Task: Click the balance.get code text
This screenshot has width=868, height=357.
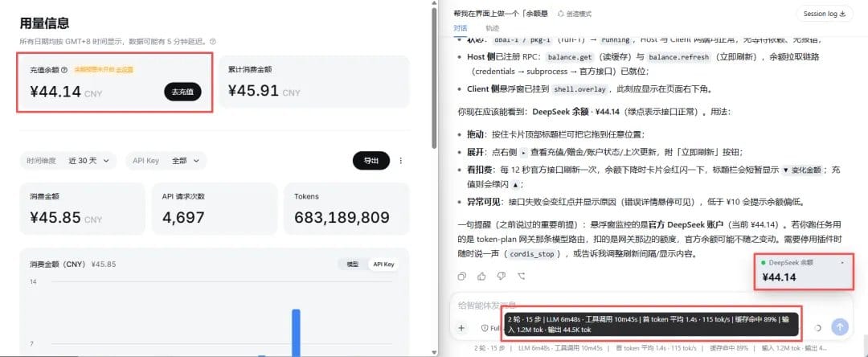Action: (570, 57)
